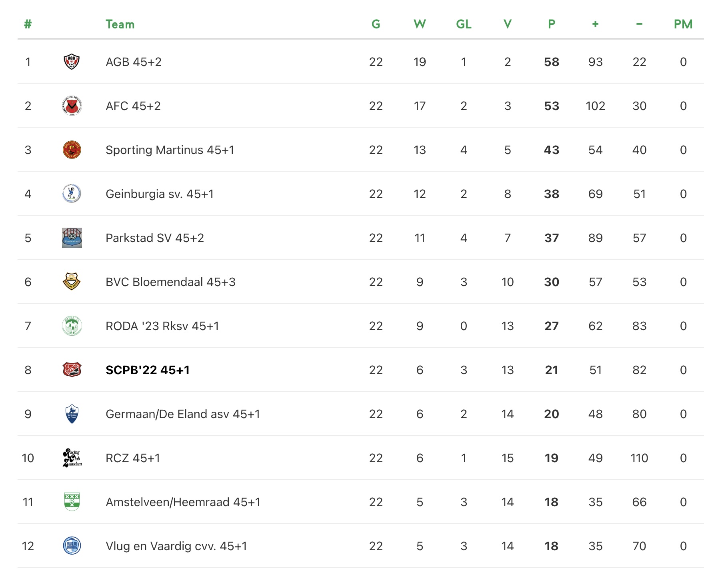Open the AFC club crest icon

pyautogui.click(x=72, y=106)
